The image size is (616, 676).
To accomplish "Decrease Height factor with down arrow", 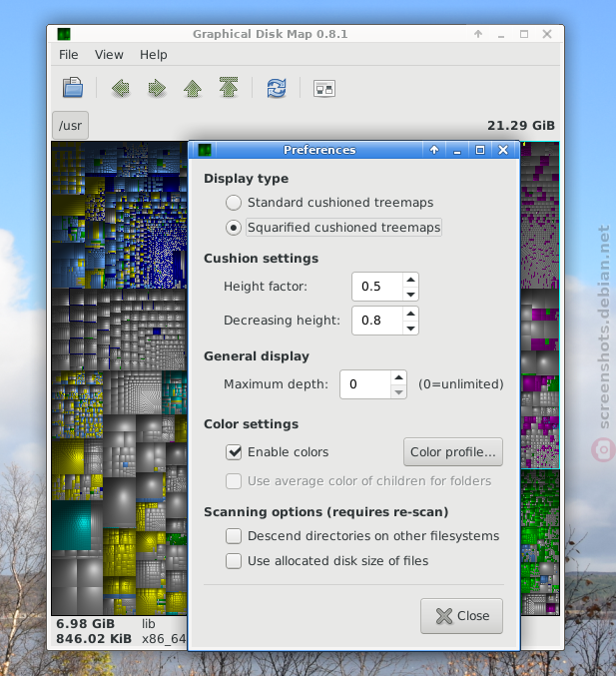I will (x=410, y=294).
